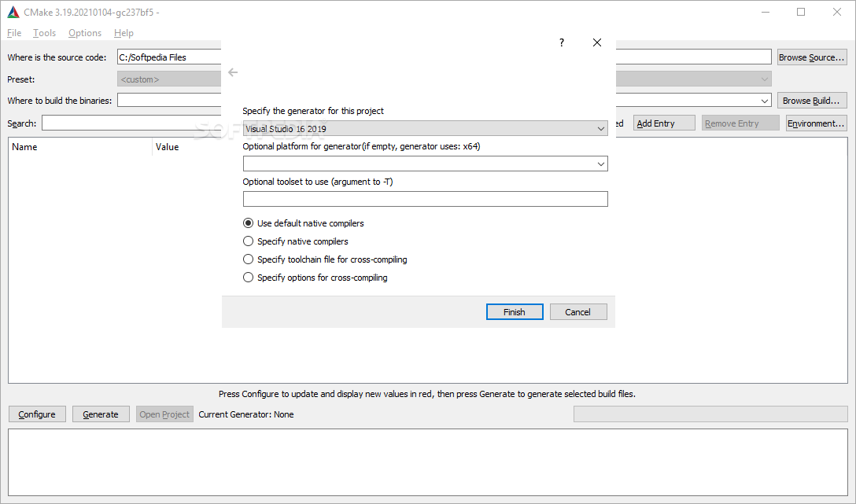Open the Preset dropdown arrow

pos(764,79)
